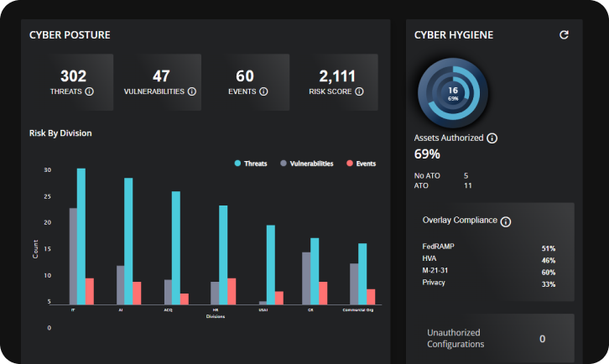Toggle the Events legend item
The height and width of the screenshot is (364, 609).
(361, 164)
